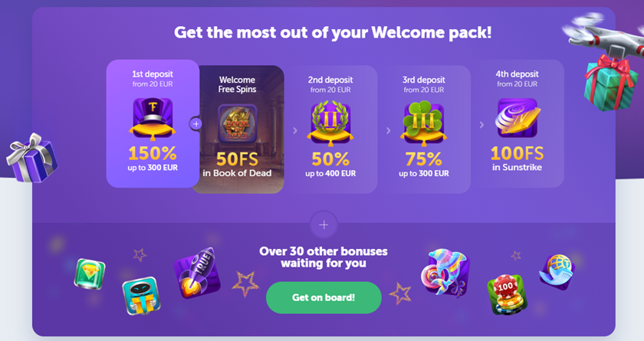Click the chevron arrow before 4th deposit

(481, 125)
